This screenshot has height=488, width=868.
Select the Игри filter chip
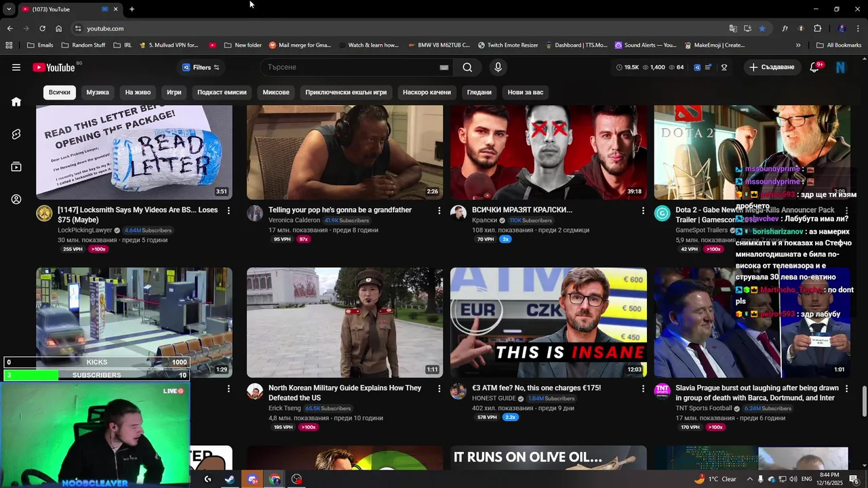[174, 92]
